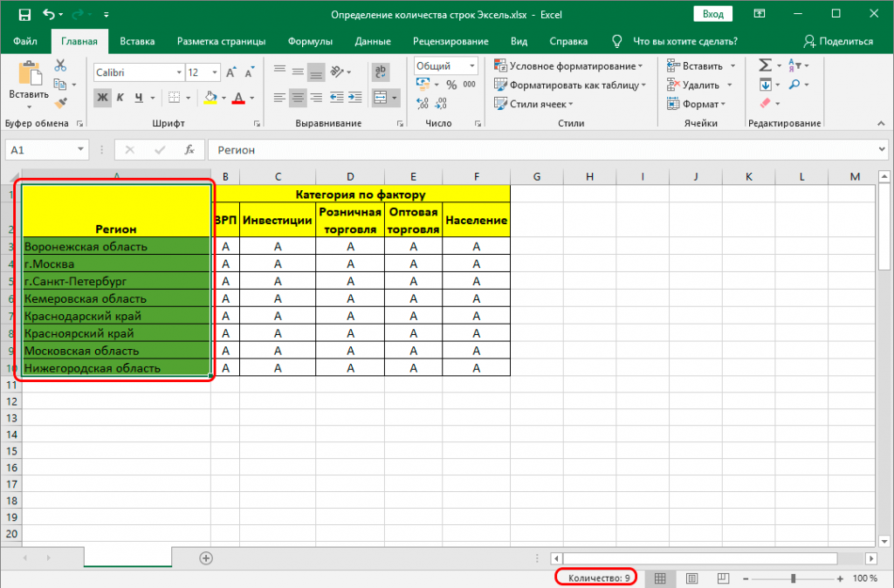Decrease font size with small A icon

(x=250, y=72)
